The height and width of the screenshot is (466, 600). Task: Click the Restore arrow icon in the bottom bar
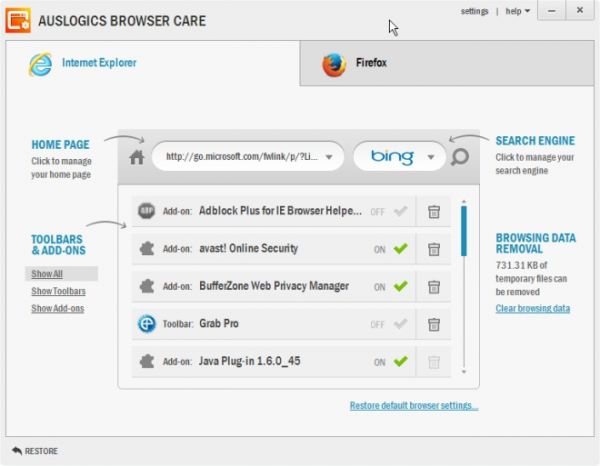[x=17, y=451]
